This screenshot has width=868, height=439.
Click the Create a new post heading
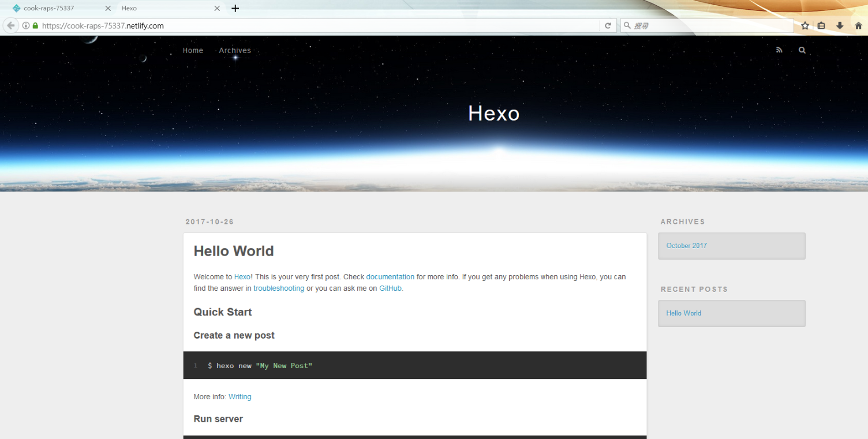pyautogui.click(x=234, y=335)
